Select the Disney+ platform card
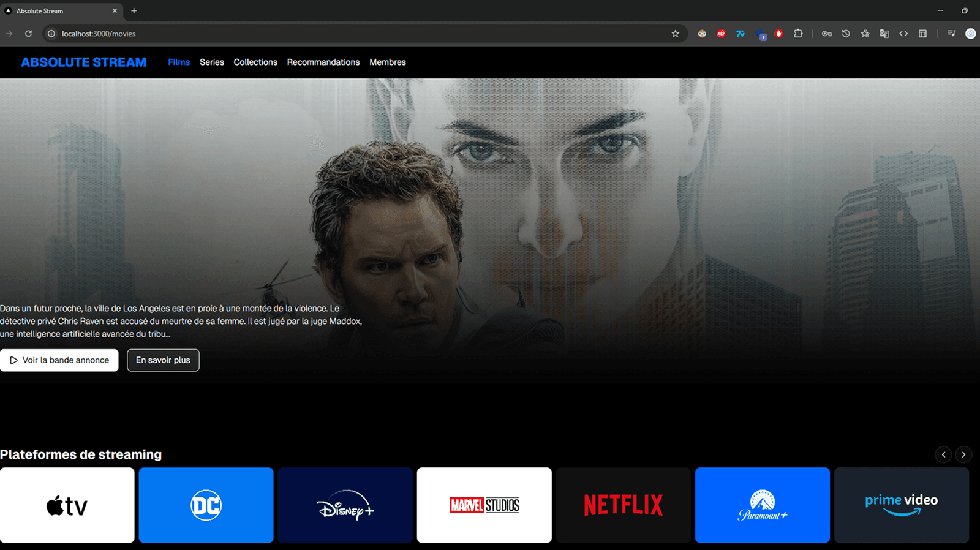 click(x=345, y=505)
